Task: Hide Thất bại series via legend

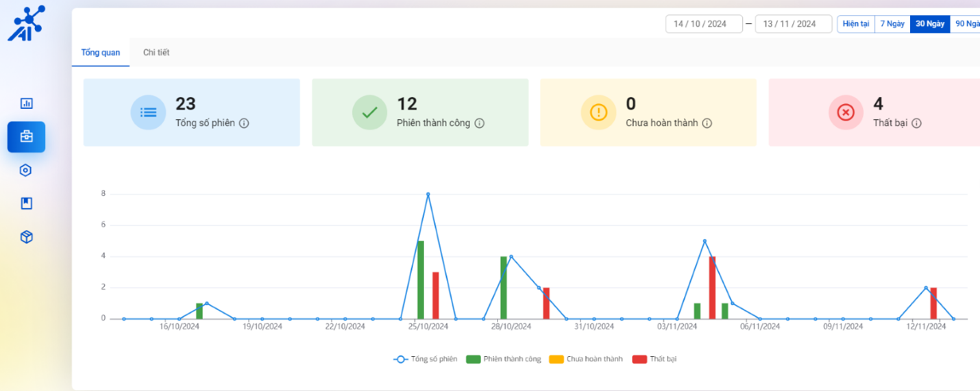Action: [x=655, y=359]
